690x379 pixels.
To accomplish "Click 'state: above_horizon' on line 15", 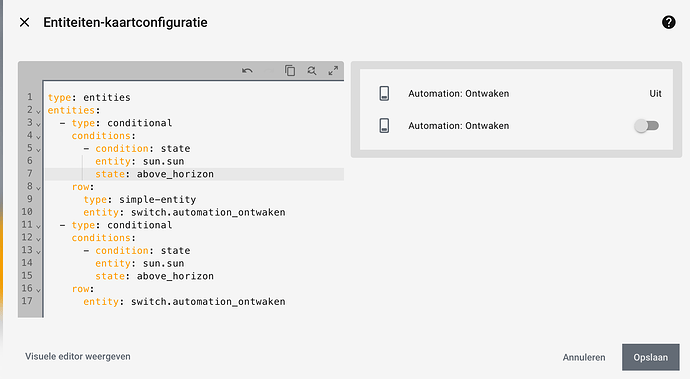I will click(154, 276).
